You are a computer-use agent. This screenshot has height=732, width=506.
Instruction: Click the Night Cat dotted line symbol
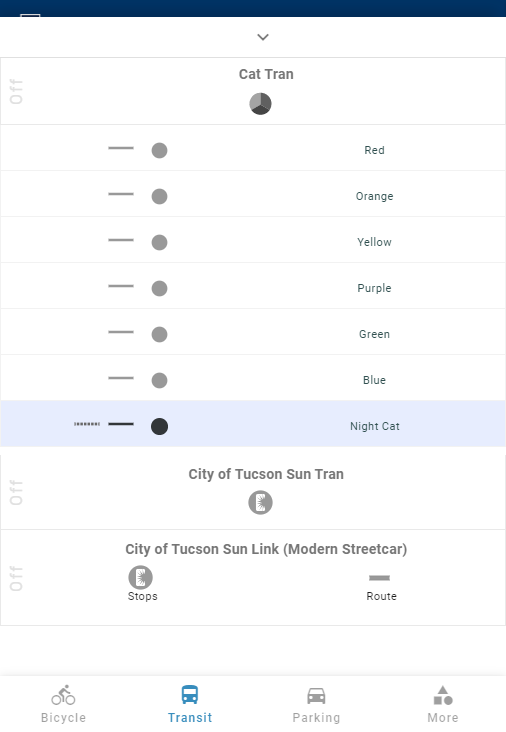click(x=87, y=424)
